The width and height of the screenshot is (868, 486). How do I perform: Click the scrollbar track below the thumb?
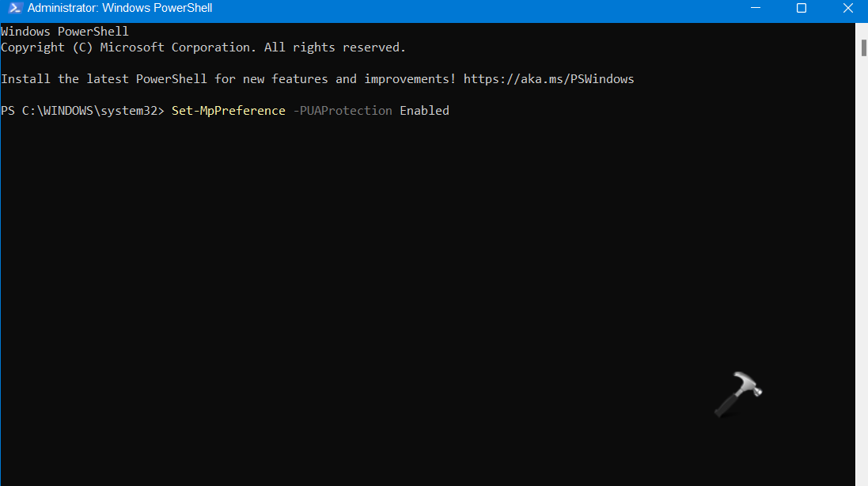click(863, 277)
